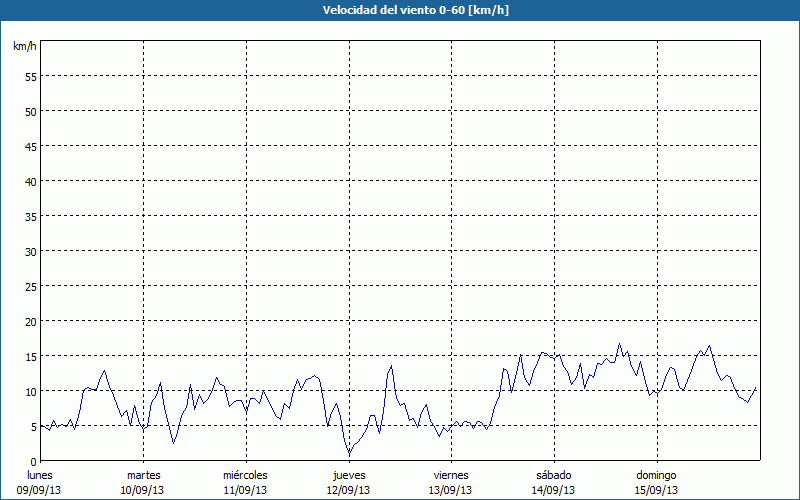800x500 pixels.
Task: Click the chart title 'Velocidad del viento 0-60'
Action: coord(400,10)
